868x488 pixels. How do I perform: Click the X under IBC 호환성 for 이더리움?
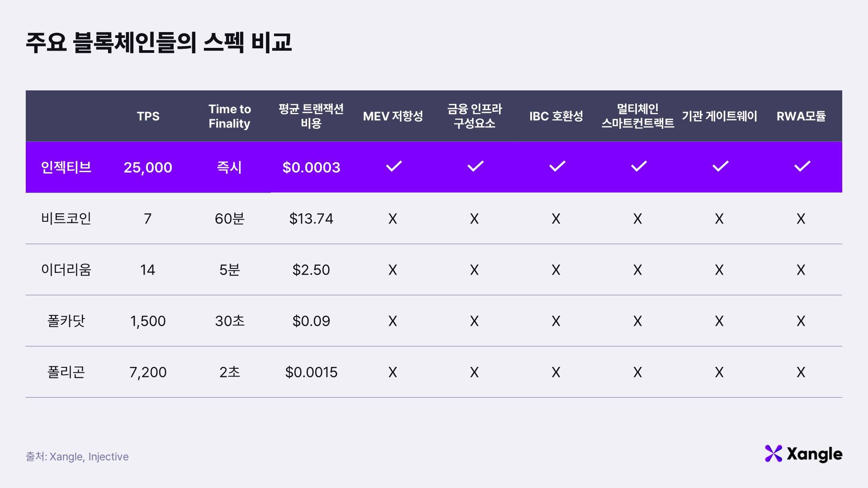[x=556, y=270]
